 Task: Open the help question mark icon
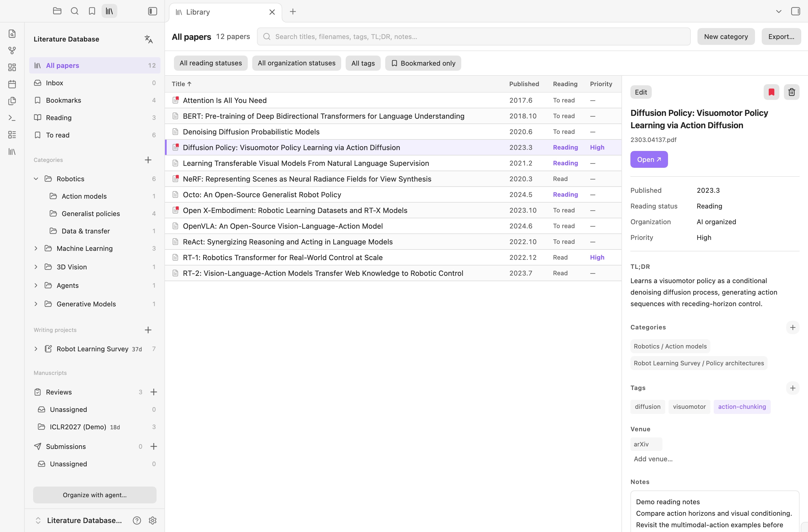click(x=137, y=520)
